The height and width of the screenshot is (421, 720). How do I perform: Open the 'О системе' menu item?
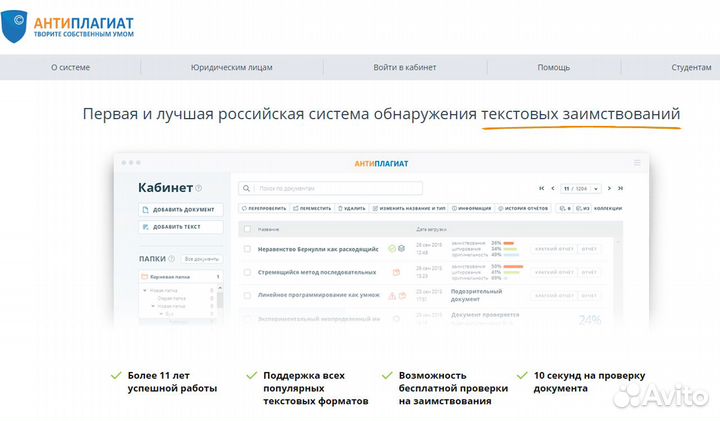(x=70, y=67)
